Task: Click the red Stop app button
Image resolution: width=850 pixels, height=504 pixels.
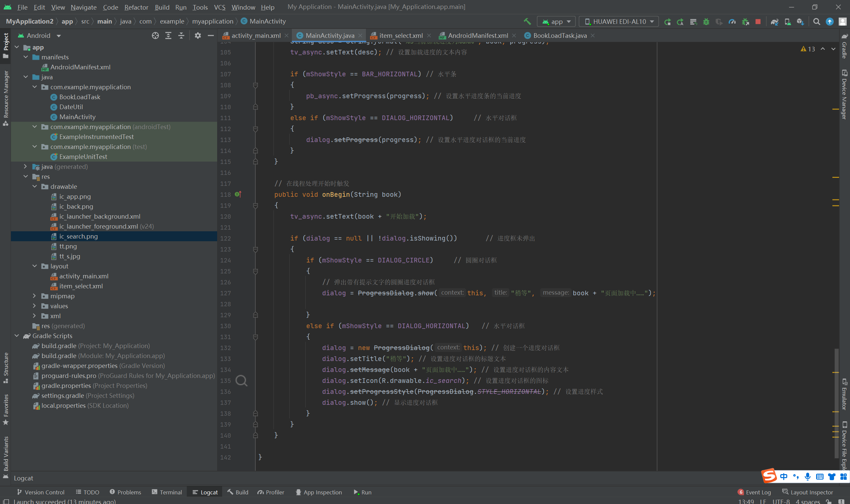Action: [758, 22]
